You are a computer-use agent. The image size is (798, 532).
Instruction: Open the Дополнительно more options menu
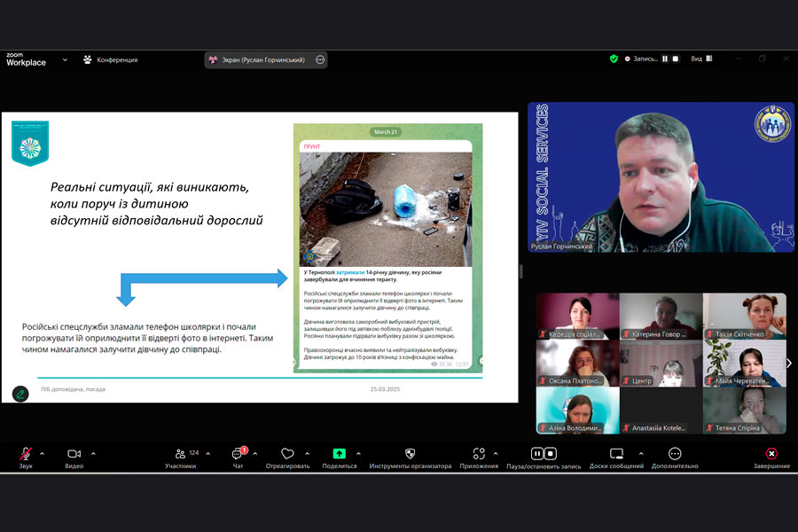pos(675,454)
